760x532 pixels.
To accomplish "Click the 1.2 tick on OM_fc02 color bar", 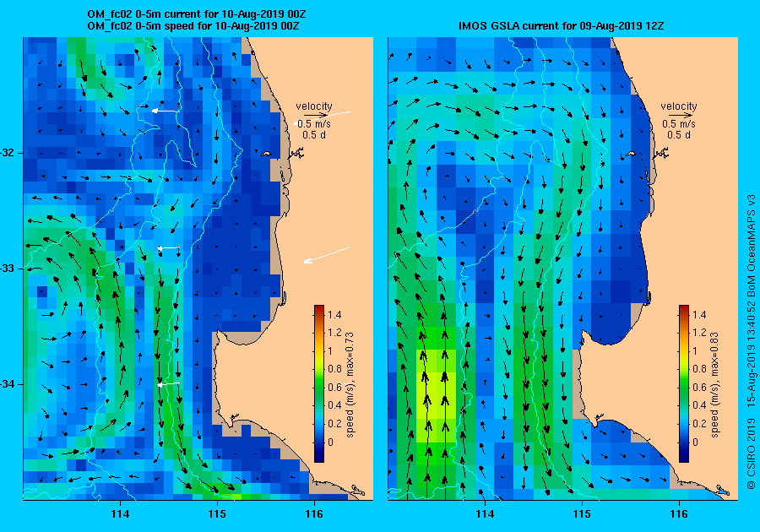I will [334, 333].
